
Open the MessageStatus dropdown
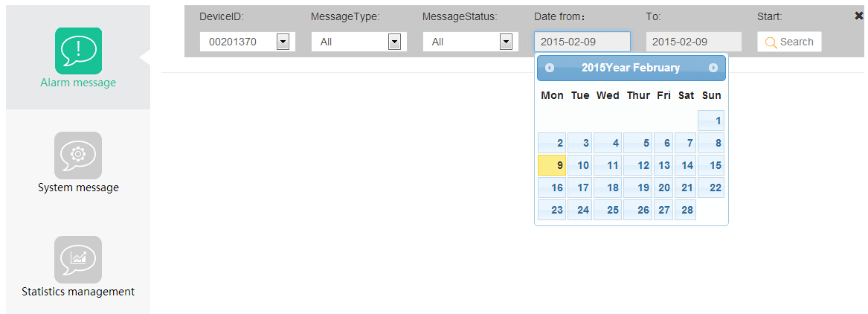506,42
